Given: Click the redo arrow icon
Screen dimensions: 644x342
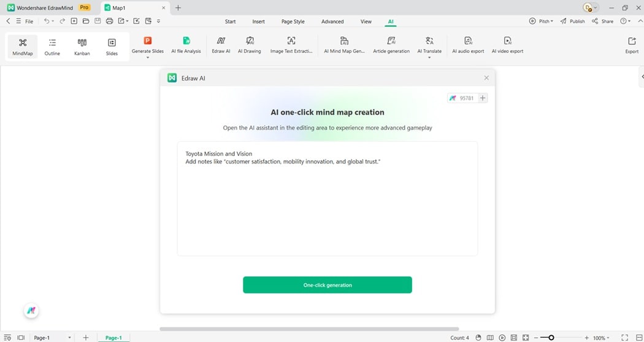Looking at the screenshot, I should pyautogui.click(x=63, y=21).
